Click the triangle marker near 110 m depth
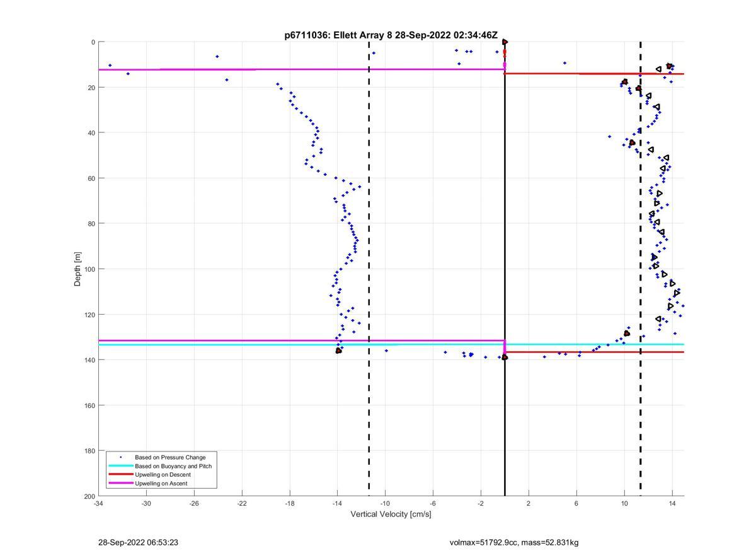This screenshot has width=756, height=558. point(677,293)
